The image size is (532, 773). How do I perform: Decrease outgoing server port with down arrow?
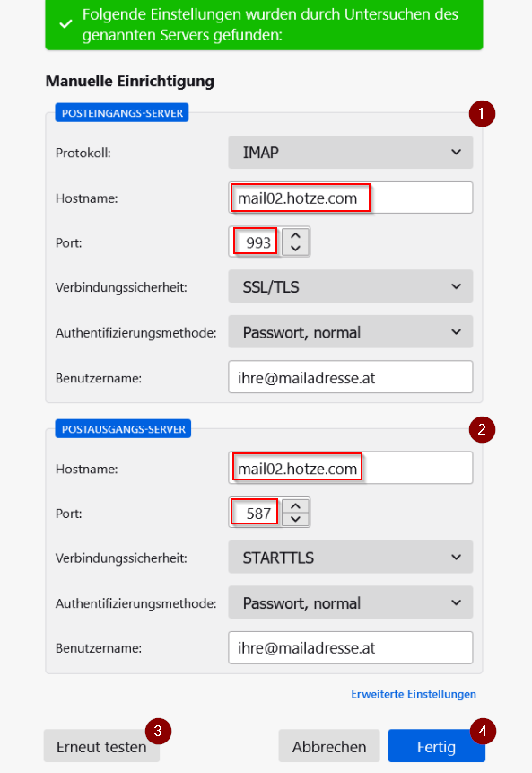295,519
